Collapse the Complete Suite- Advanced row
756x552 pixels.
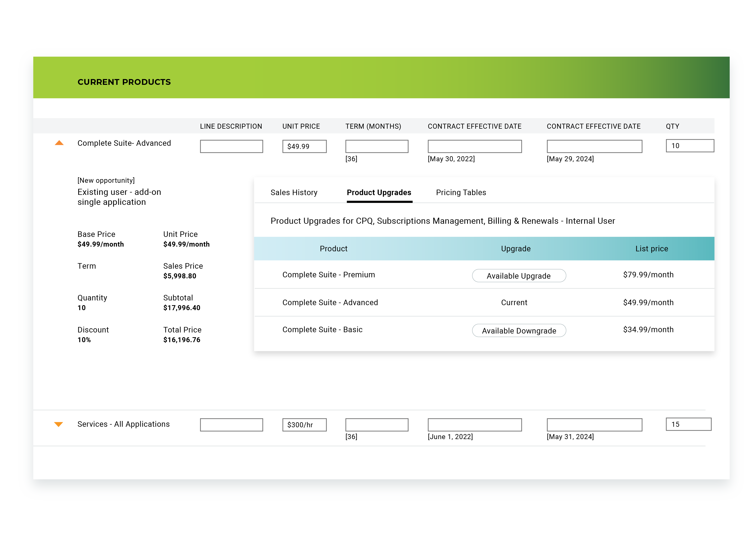click(x=59, y=143)
